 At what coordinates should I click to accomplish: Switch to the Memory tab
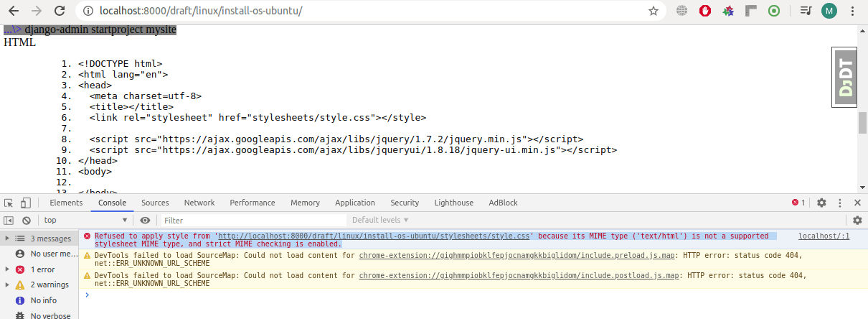coord(305,203)
